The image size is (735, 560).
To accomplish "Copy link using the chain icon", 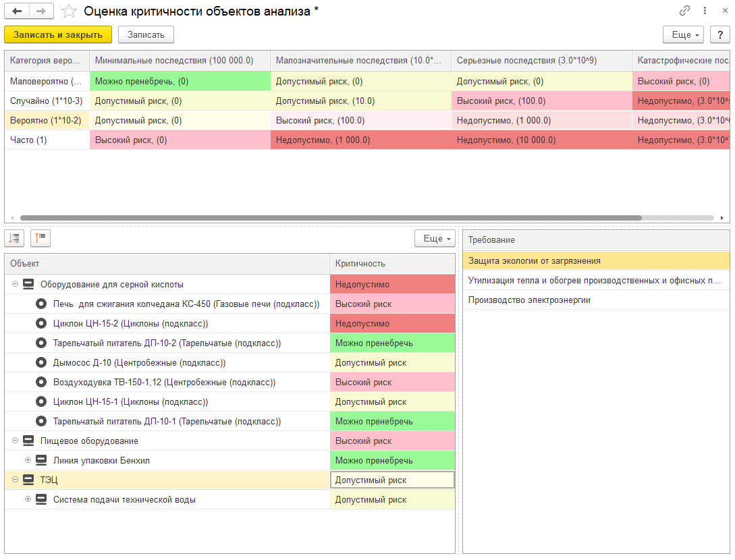I will pyautogui.click(x=684, y=10).
